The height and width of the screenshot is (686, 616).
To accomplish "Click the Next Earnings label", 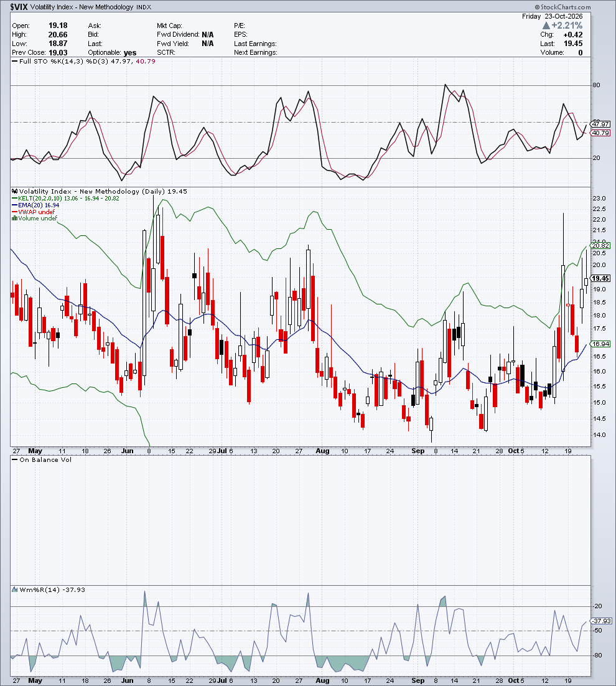I will [x=255, y=52].
